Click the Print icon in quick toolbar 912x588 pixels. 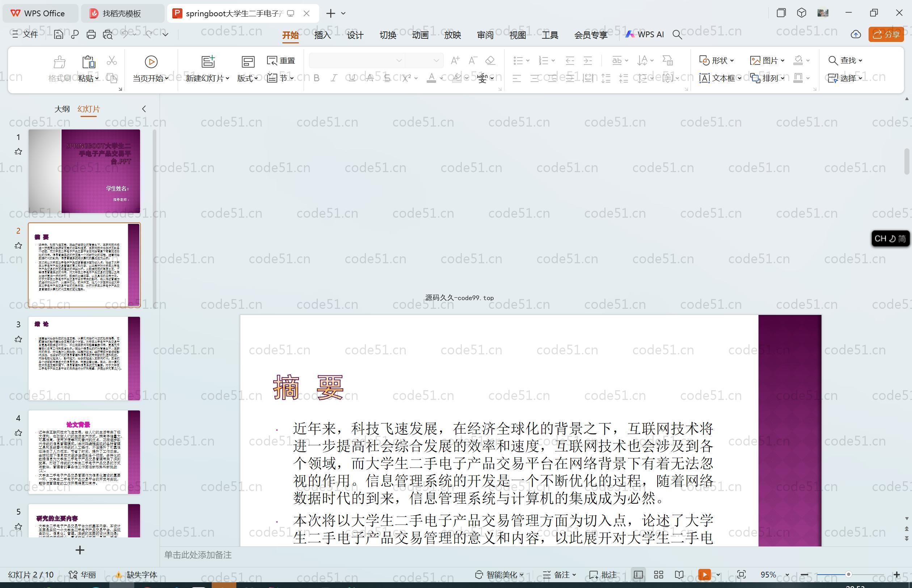pos(91,35)
